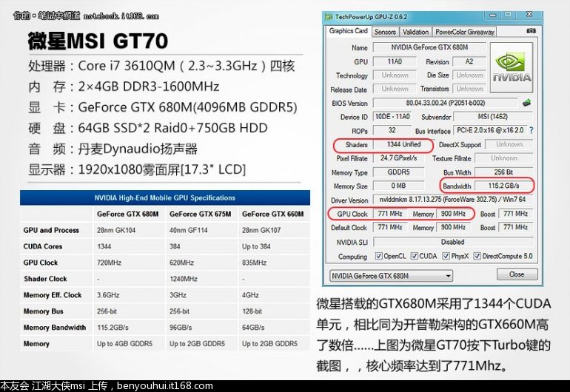Click the GPU Clock row Boost 771 MHz field
Screen dimensions: 570x392
coord(515,214)
